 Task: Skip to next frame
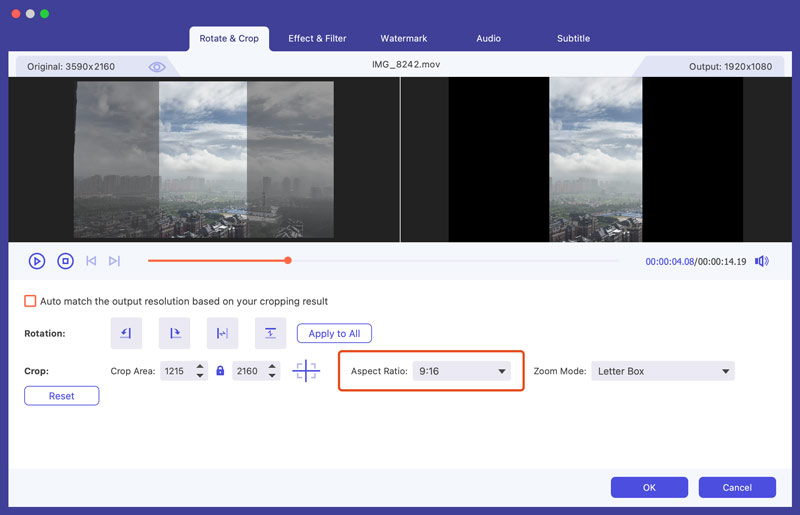click(114, 261)
